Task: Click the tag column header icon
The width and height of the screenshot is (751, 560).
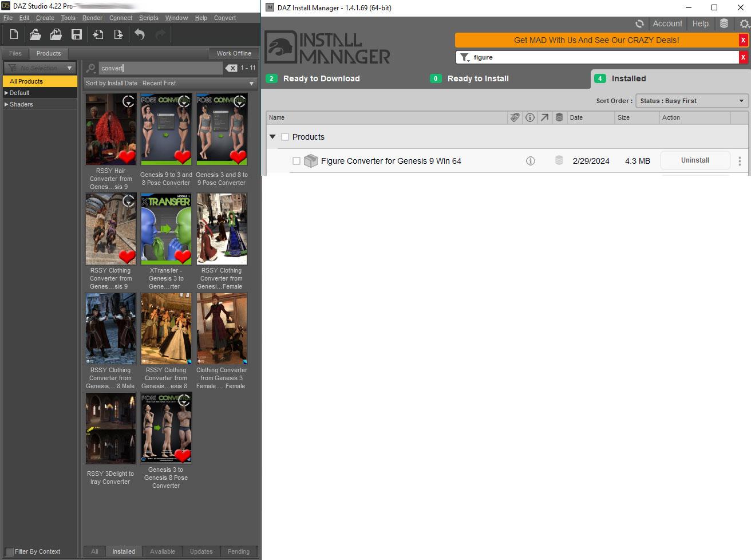Action: (x=515, y=117)
